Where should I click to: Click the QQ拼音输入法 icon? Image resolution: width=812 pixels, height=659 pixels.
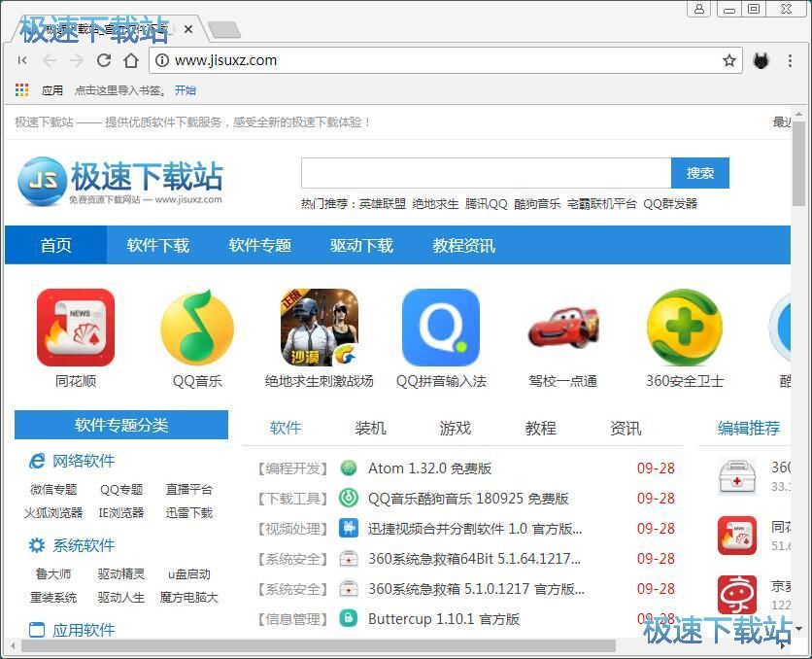point(441,328)
